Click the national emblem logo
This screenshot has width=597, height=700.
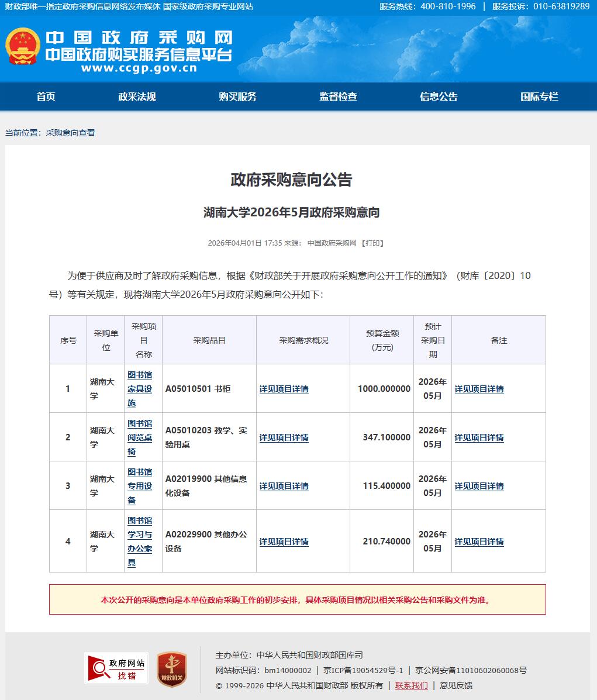tap(23, 46)
